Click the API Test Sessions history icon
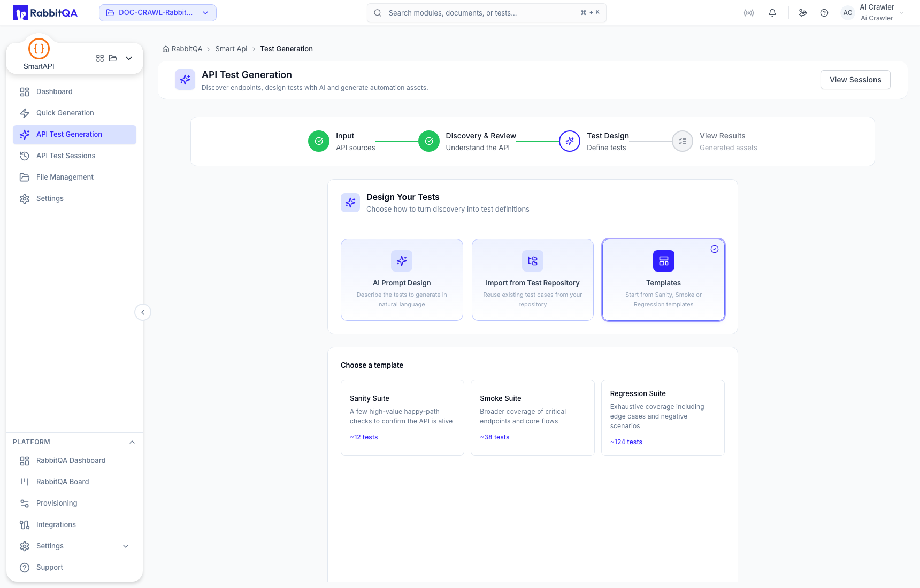Image resolution: width=920 pixels, height=588 pixels. [x=25, y=156]
